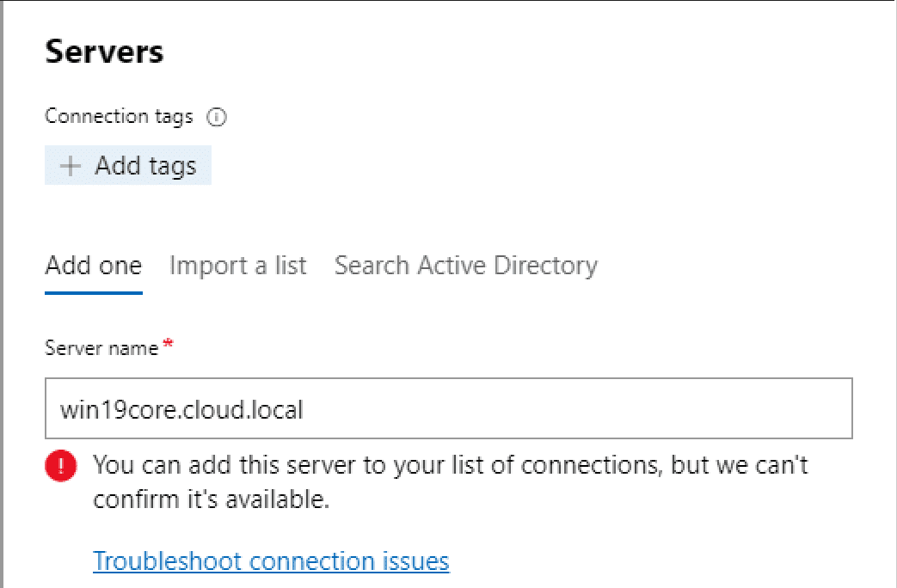
Task: Open Troubleshoot connection issues link
Action: pos(271,561)
